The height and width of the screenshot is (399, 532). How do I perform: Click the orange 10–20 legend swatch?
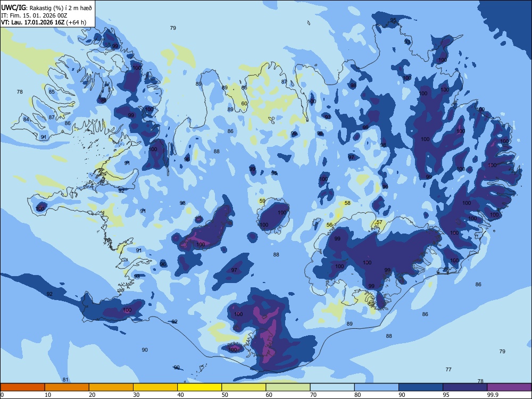point(67,387)
